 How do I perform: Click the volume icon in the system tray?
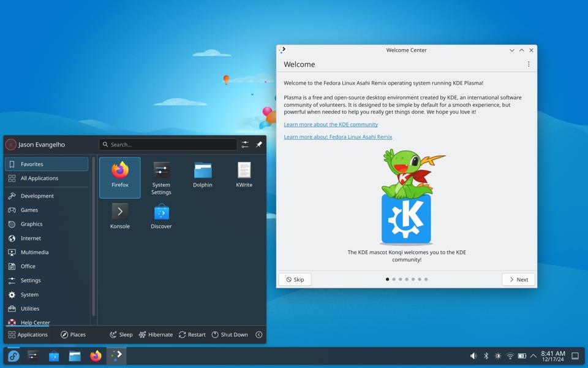[x=473, y=355]
